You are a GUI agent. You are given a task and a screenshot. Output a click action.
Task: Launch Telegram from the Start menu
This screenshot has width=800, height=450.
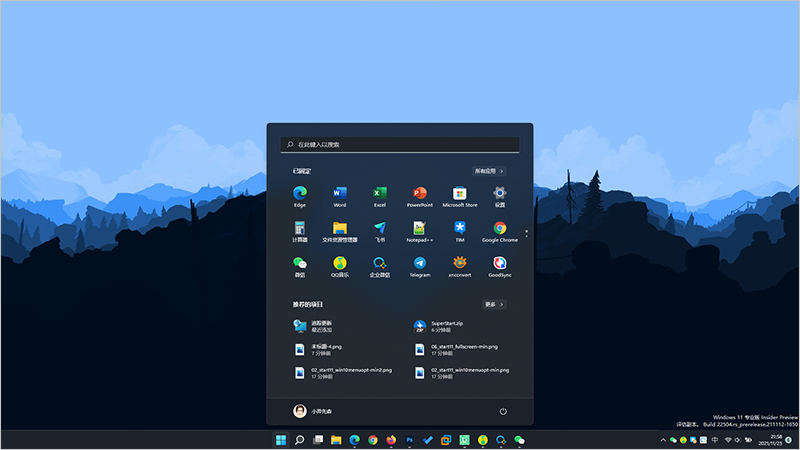(419, 265)
